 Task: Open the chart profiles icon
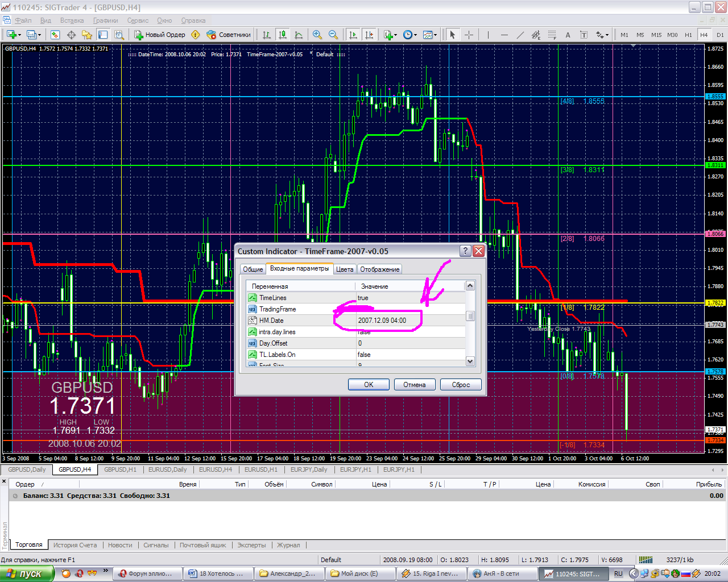pos(34,35)
